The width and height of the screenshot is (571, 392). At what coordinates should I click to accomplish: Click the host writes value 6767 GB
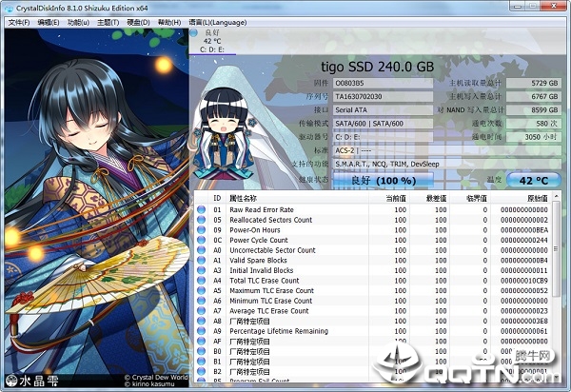coord(534,97)
